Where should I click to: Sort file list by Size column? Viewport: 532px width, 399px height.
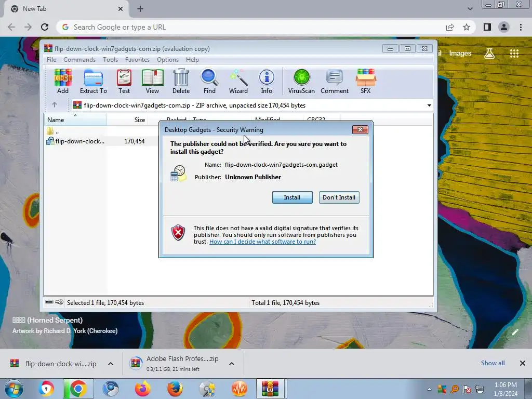[127, 120]
